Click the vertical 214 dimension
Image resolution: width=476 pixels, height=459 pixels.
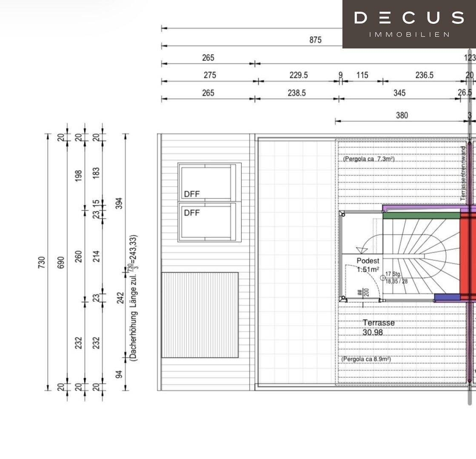click(x=96, y=256)
